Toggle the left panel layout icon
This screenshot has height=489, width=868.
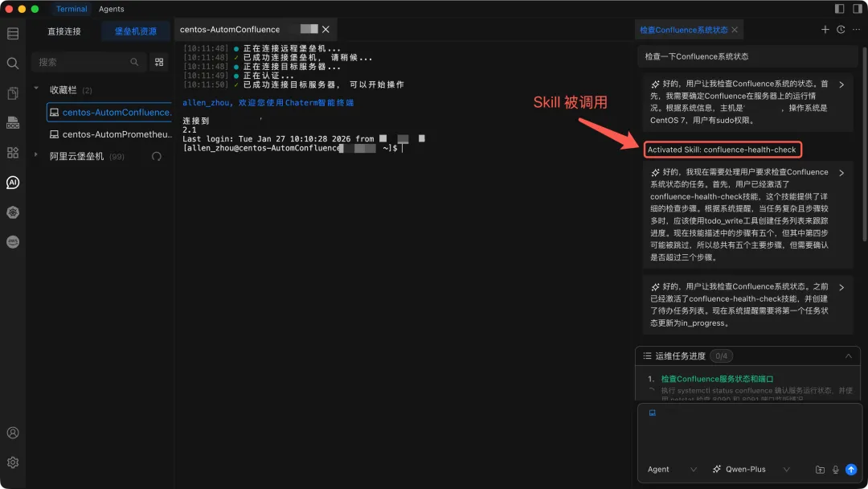(x=839, y=9)
